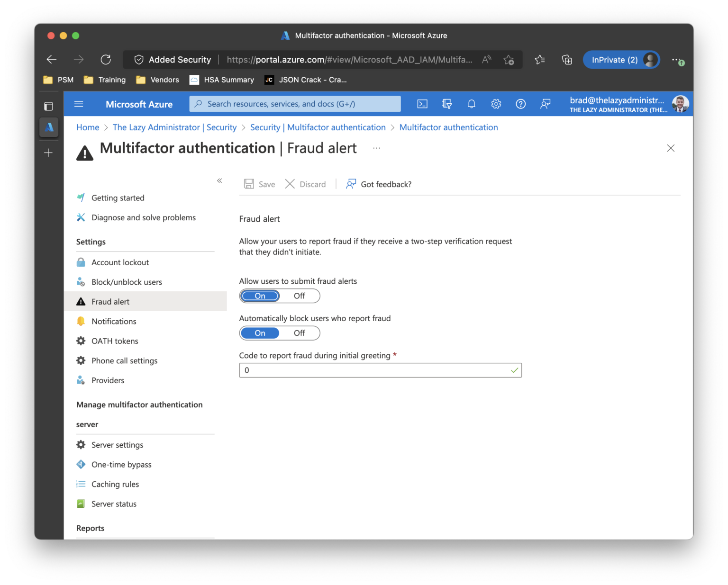Viewport: 728px width, 585px height.
Task: Open the Vendors bookmarks folder
Action: (157, 80)
